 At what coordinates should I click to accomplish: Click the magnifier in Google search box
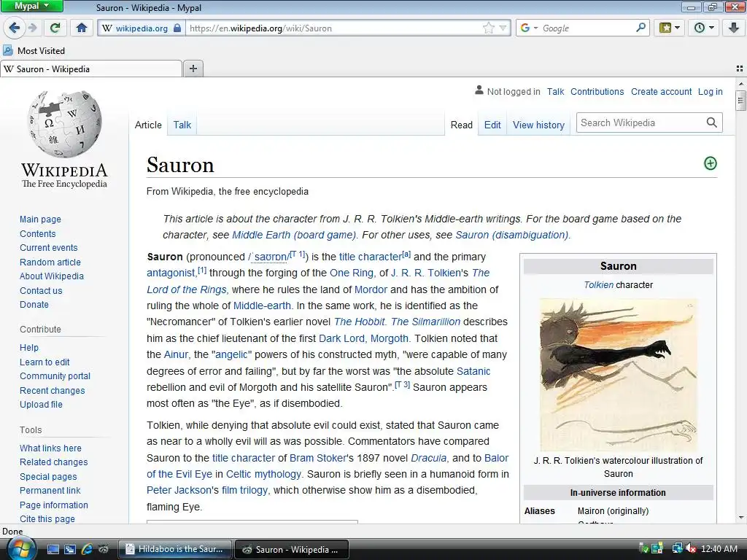click(x=640, y=28)
